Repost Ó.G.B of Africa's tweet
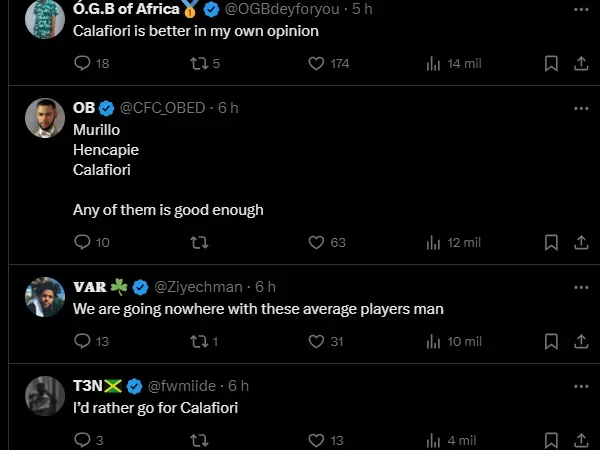600x450 pixels. tap(199, 63)
